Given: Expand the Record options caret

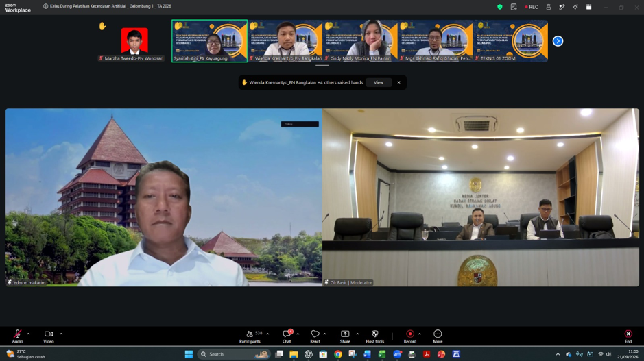Looking at the screenshot, I should [420, 334].
